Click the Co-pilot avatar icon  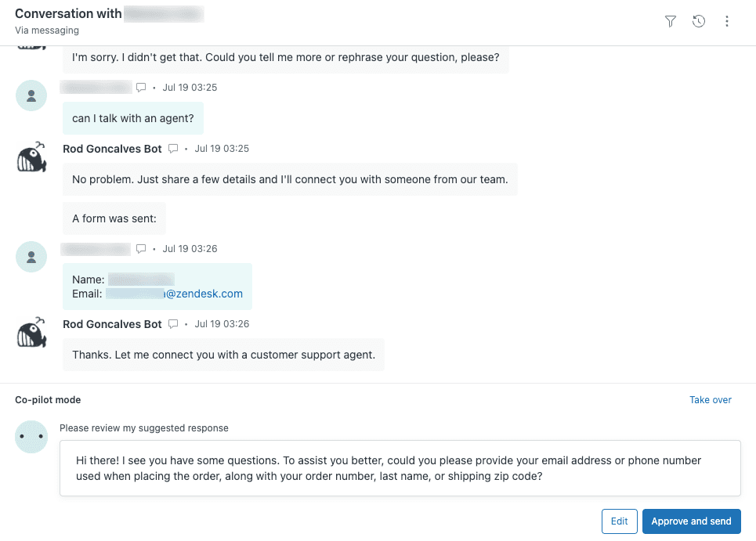(x=31, y=435)
